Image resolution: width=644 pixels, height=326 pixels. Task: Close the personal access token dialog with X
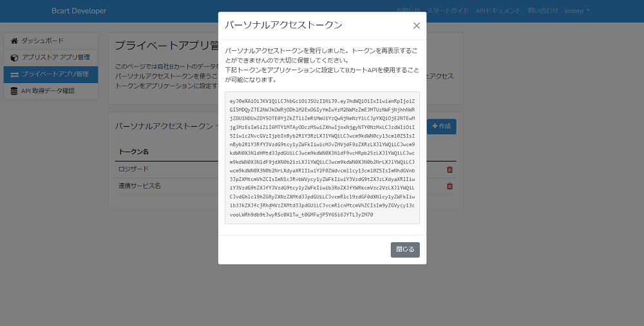(x=416, y=26)
